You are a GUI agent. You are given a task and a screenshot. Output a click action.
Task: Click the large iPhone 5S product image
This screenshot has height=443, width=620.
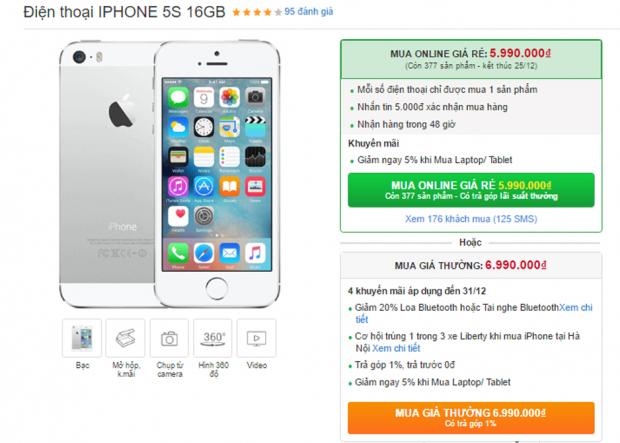point(170,174)
